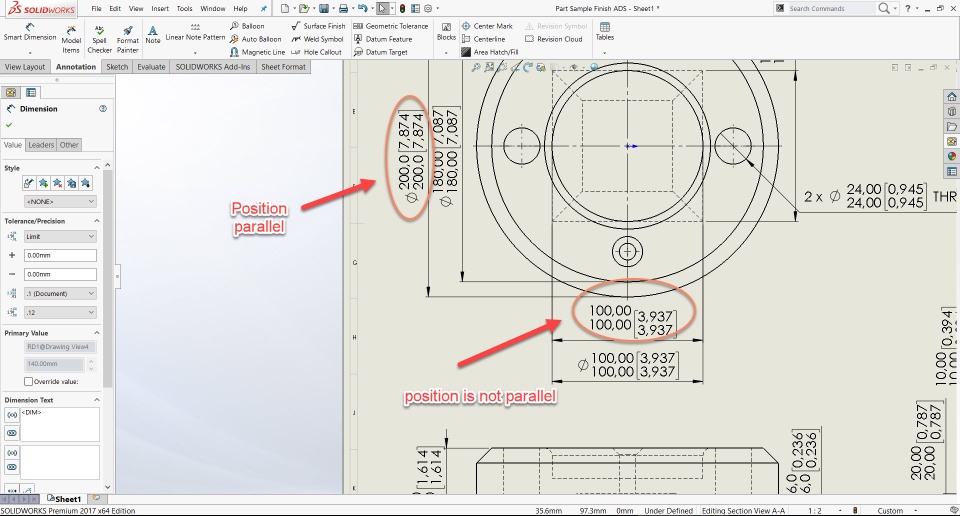Insert a Datum Feature symbol
The width and height of the screenshot is (960, 516).
coord(383,39)
